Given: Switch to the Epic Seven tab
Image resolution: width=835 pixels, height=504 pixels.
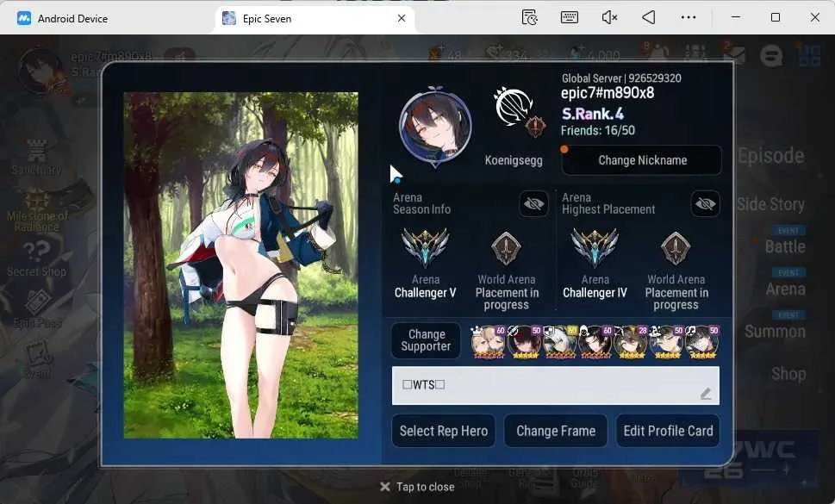Looking at the screenshot, I should coord(315,19).
